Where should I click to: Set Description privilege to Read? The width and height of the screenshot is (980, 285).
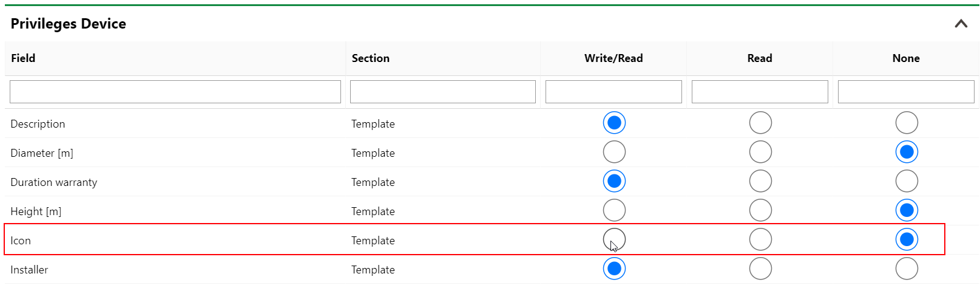[760, 123]
